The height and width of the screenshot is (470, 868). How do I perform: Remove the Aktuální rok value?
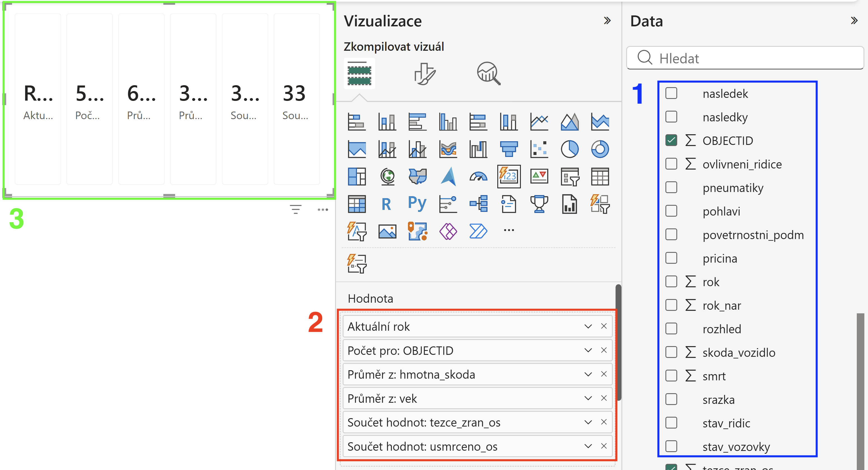coord(604,326)
